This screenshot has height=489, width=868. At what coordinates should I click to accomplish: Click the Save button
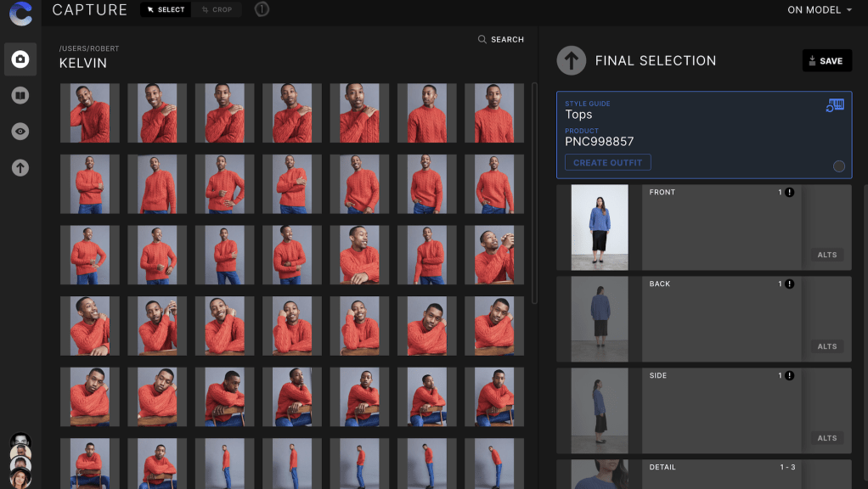[826, 61]
